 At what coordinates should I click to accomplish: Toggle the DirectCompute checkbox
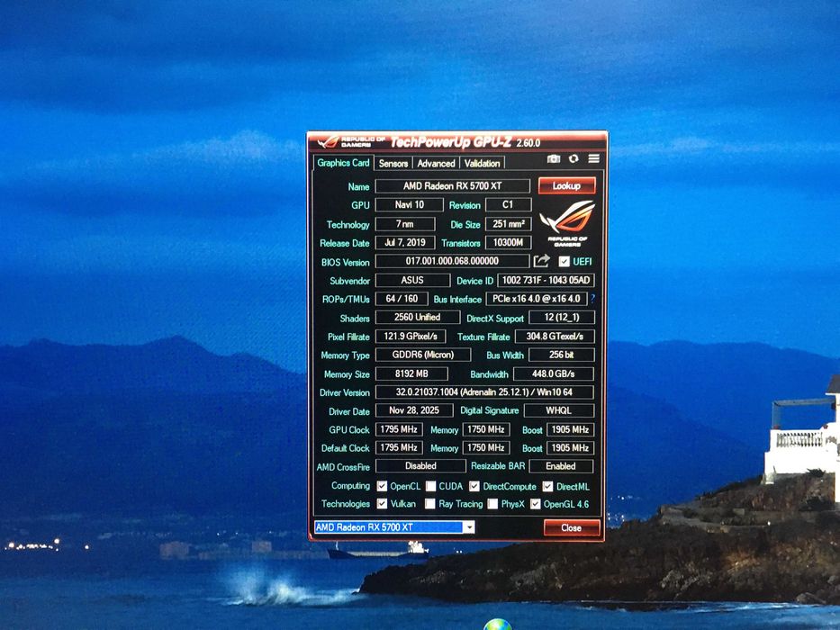[x=474, y=486]
